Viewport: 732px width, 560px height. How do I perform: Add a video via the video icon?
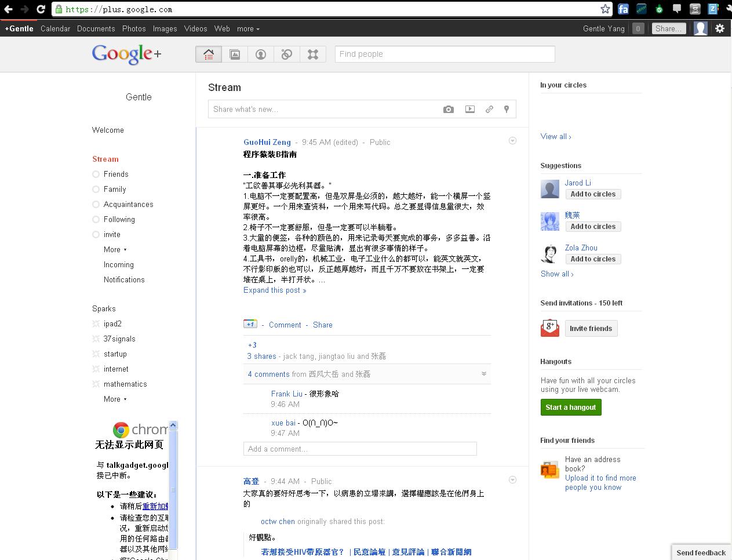pos(469,109)
